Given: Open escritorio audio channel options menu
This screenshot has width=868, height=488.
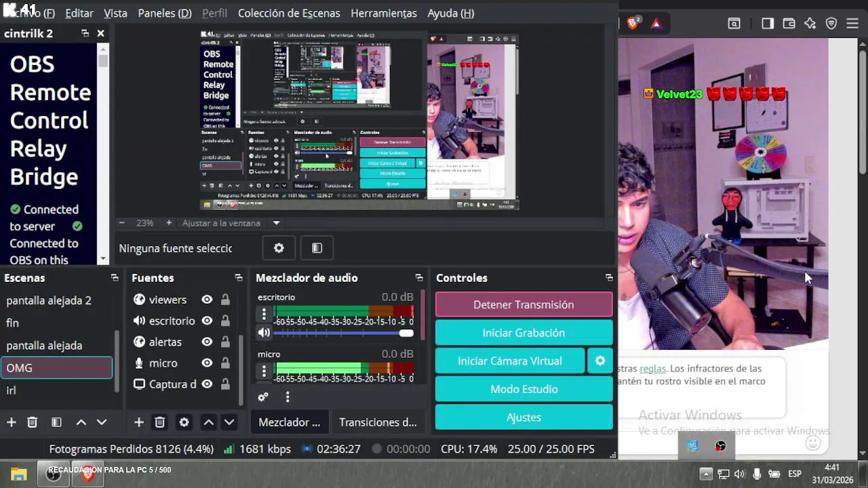Looking at the screenshot, I should pyautogui.click(x=264, y=314).
